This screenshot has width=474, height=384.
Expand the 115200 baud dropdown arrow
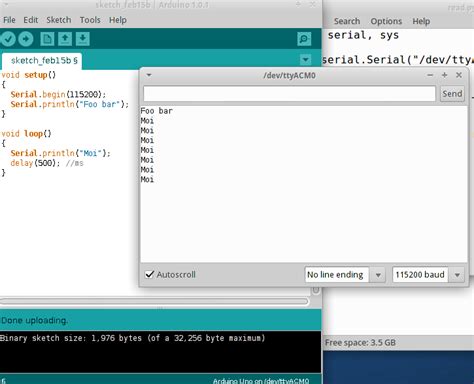click(457, 275)
